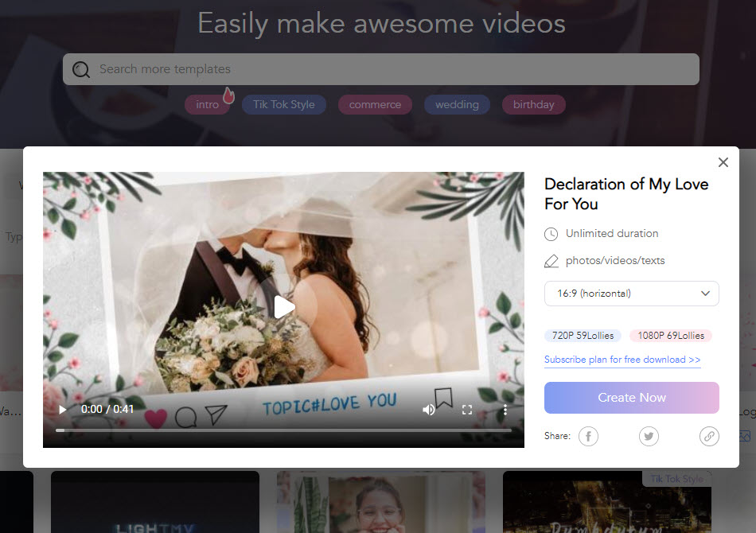Open the Subscribe plan for free download link
The image size is (756, 533).
tap(622, 360)
